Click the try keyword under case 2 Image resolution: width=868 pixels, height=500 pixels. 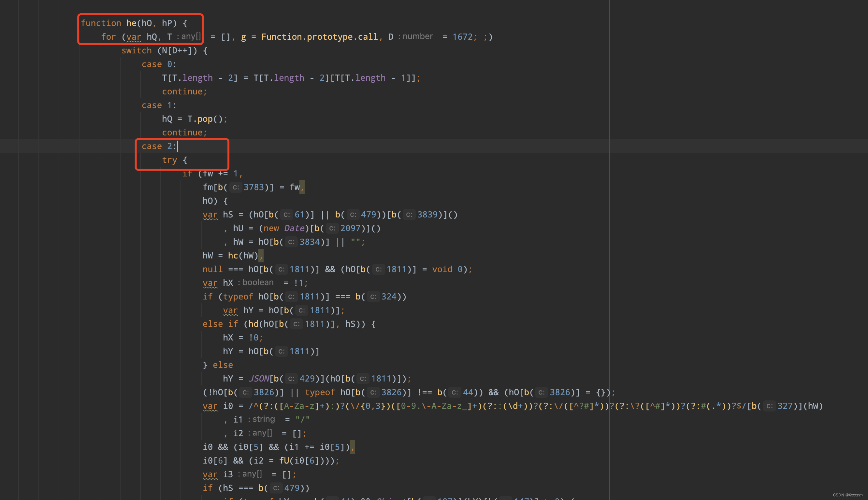tap(169, 160)
